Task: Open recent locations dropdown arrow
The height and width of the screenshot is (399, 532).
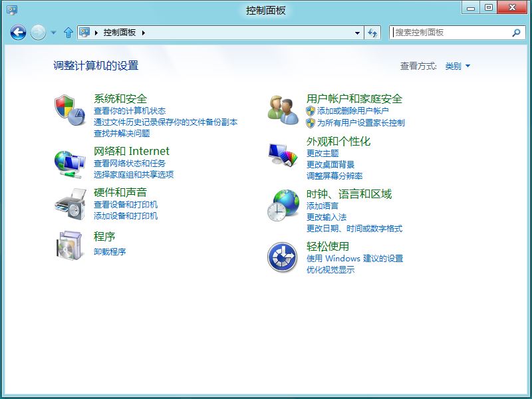Action: point(54,33)
